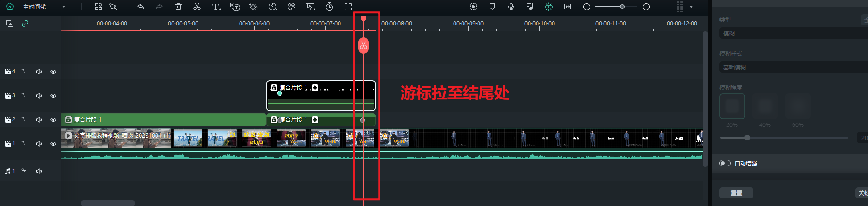
Task: Open the crop and zoom frame tool
Action: [x=348, y=7]
